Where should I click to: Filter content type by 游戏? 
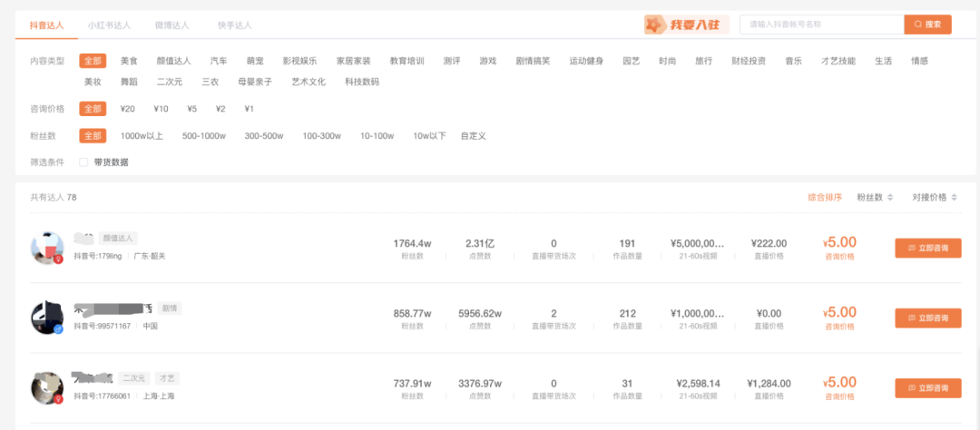(x=488, y=62)
